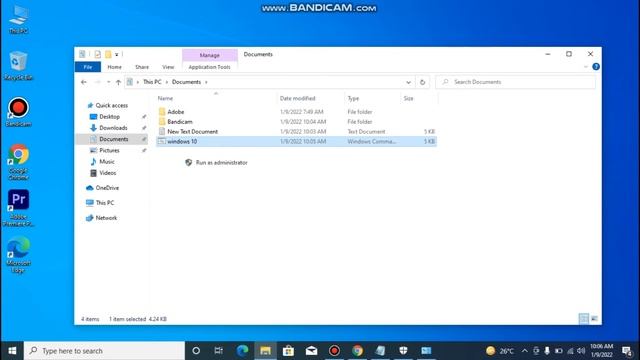Open Music in the navigation pane
This screenshot has width=640, height=360.
click(107, 162)
